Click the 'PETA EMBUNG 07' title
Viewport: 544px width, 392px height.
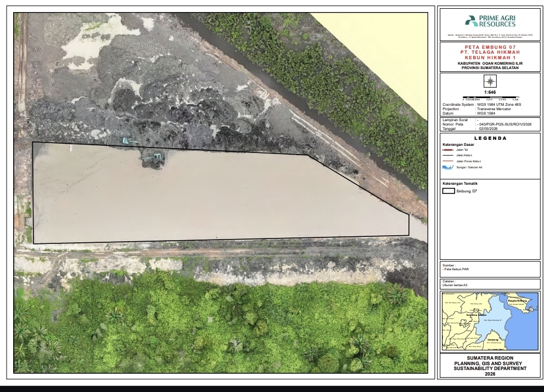[x=490, y=47]
